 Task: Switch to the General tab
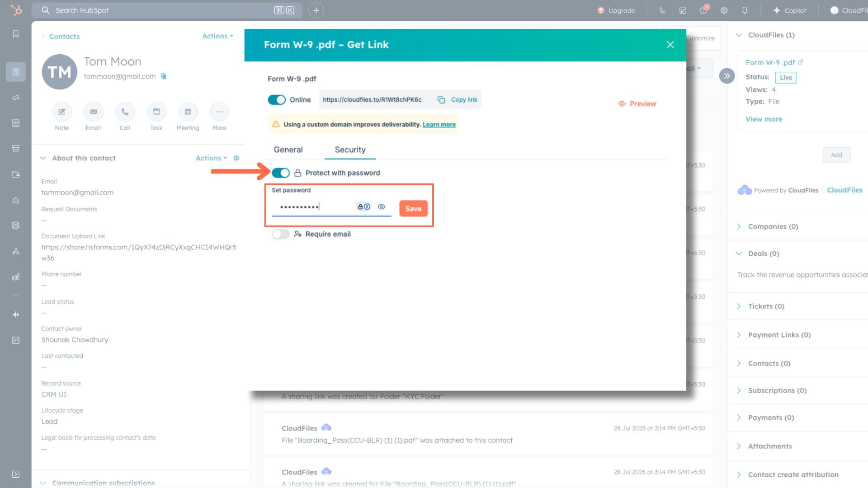(288, 150)
